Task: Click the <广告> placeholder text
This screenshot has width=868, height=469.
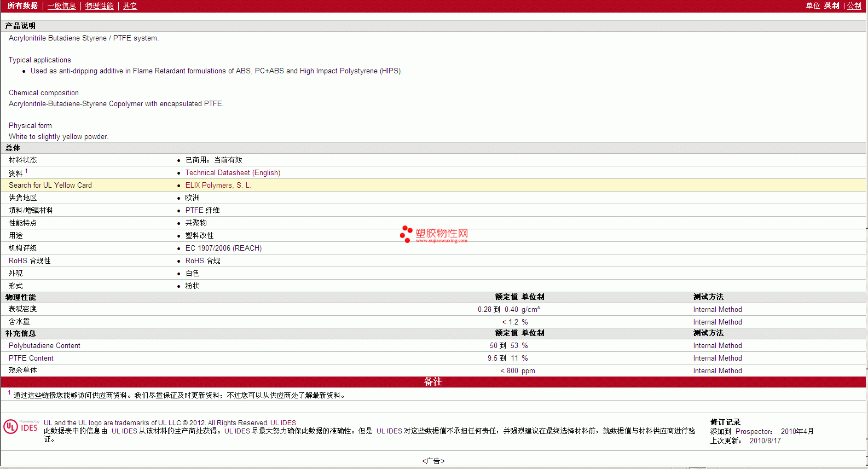Action: pos(433,461)
